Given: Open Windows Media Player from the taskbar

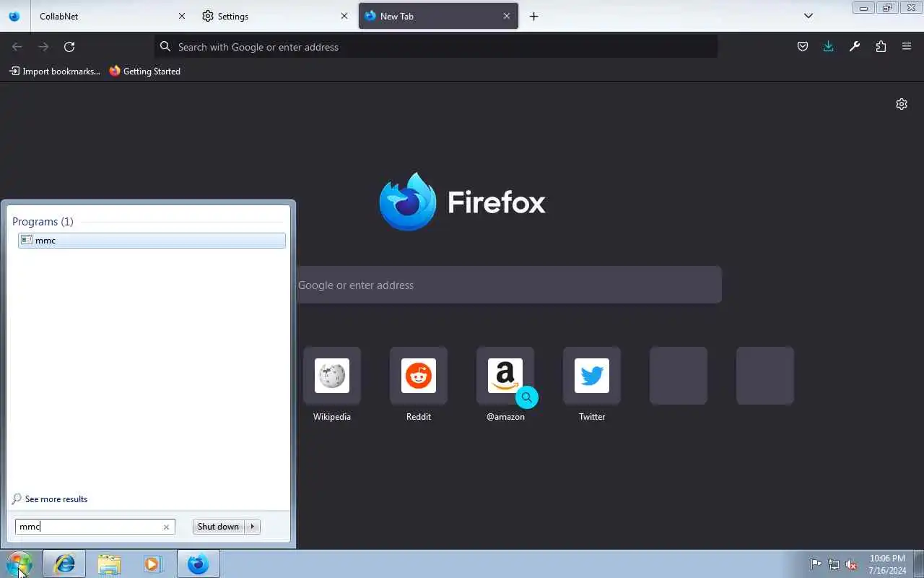Looking at the screenshot, I should 153,564.
